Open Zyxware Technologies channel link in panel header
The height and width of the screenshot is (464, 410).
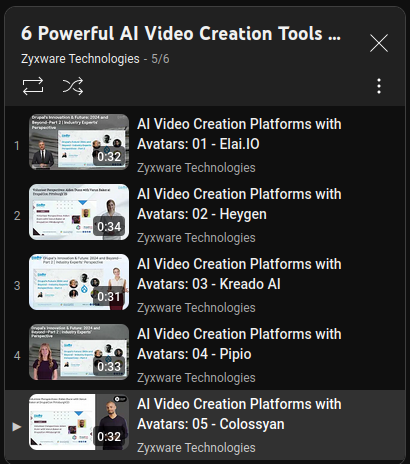(x=80, y=59)
